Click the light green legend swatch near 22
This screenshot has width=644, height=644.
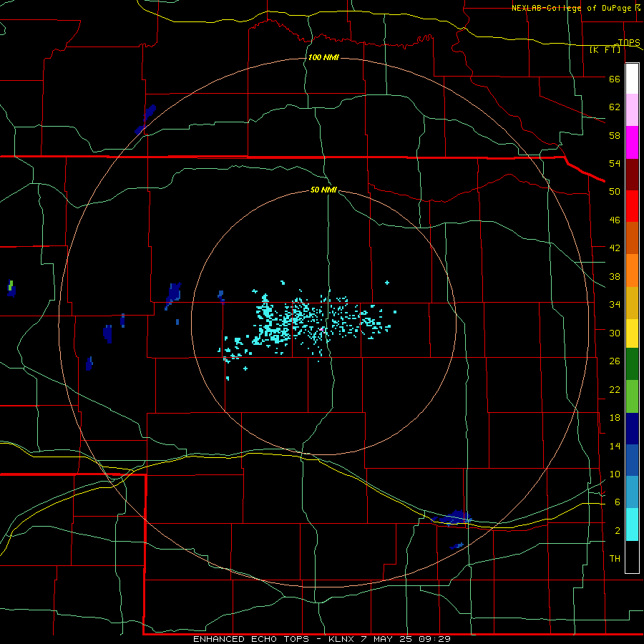tap(632, 396)
